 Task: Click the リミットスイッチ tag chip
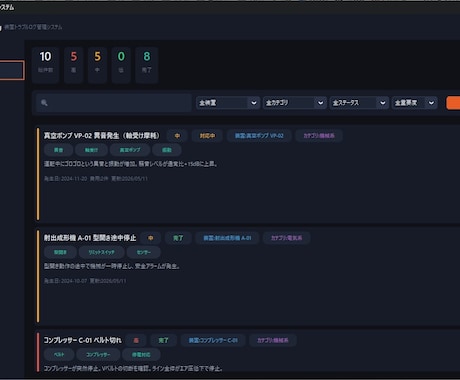tap(102, 252)
